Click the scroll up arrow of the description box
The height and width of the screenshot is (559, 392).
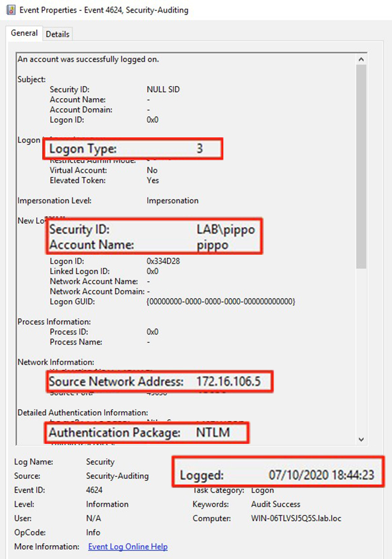(361, 60)
